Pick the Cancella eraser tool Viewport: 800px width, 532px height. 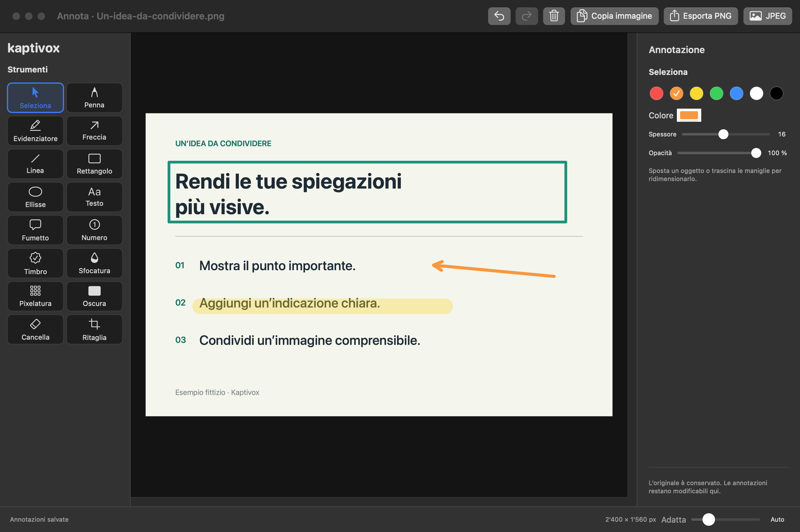click(35, 329)
